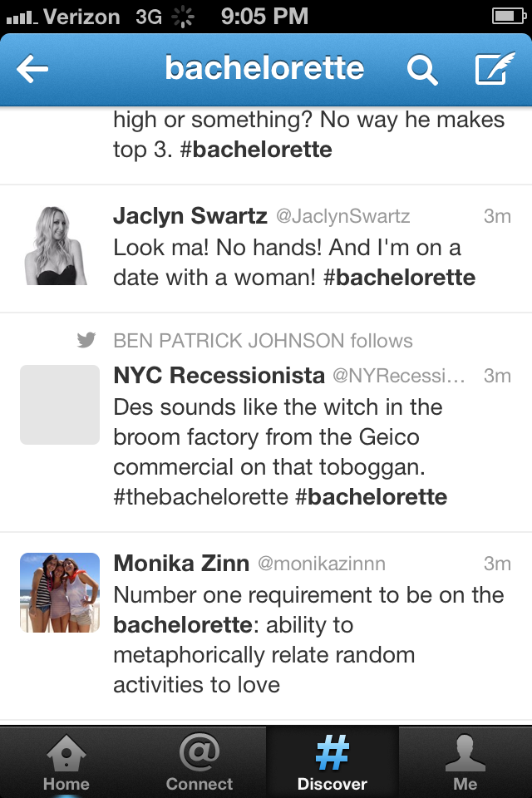The height and width of the screenshot is (798, 532).
Task: Open the Jaclyn Swartz name link
Action: click(190, 216)
